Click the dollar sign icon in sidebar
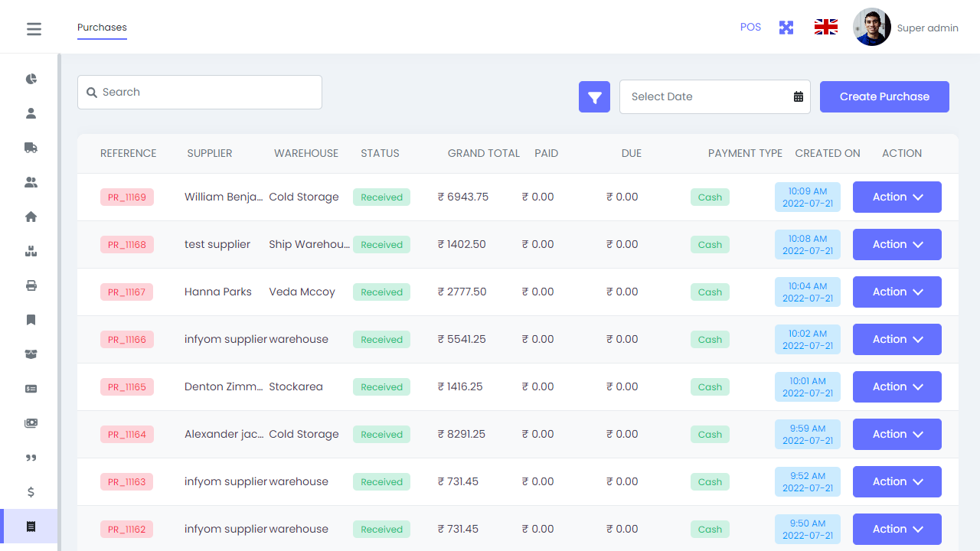 click(x=31, y=492)
